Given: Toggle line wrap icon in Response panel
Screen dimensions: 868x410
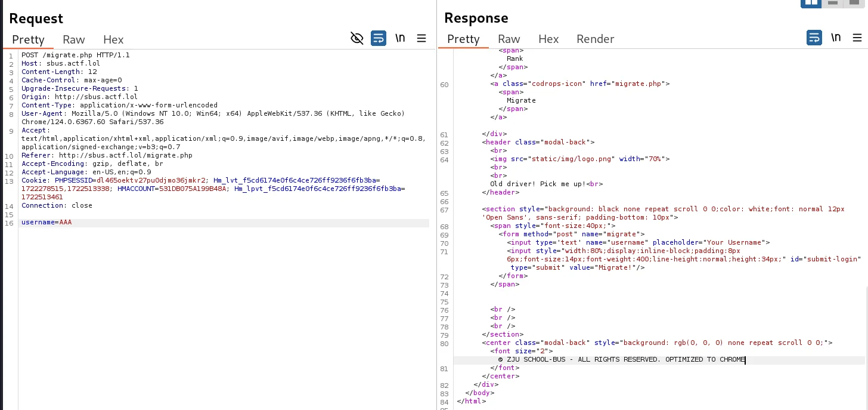Looking at the screenshot, I should [x=814, y=38].
